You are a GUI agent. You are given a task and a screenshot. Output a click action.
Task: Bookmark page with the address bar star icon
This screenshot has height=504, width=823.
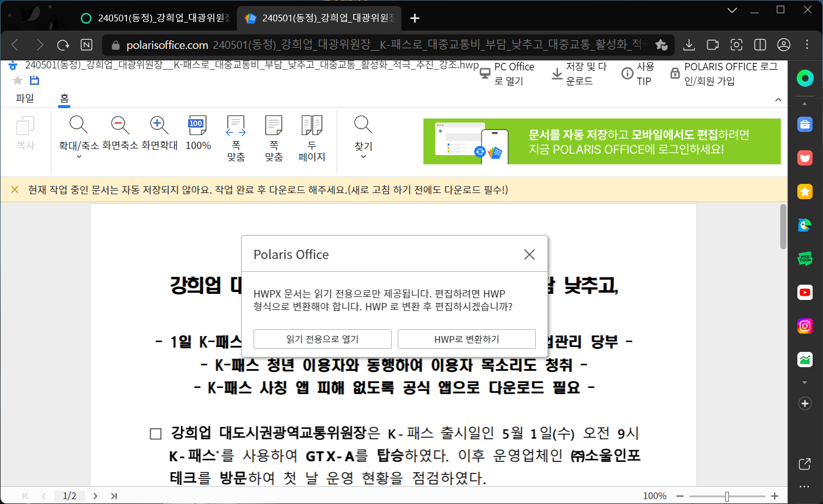coord(661,45)
